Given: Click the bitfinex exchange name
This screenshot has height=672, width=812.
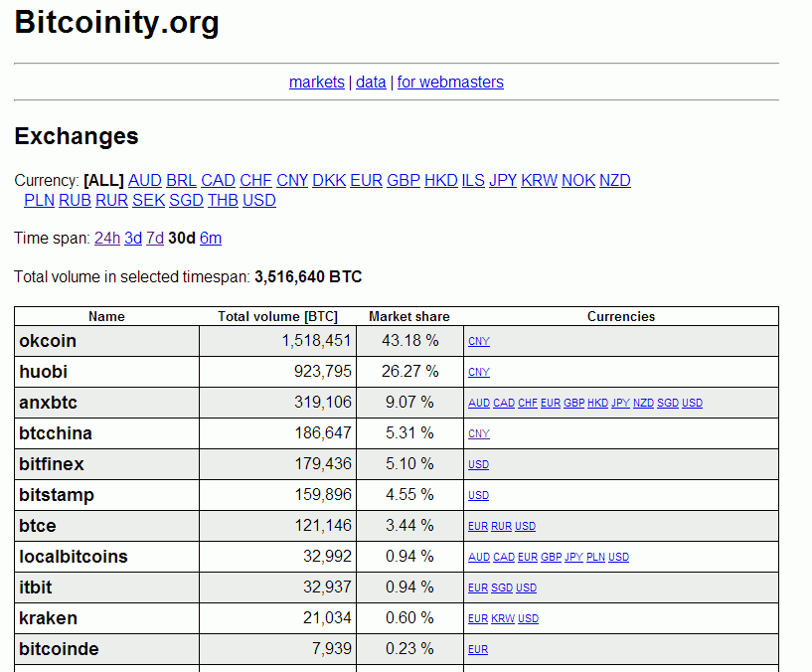Looking at the screenshot, I should (52, 464).
